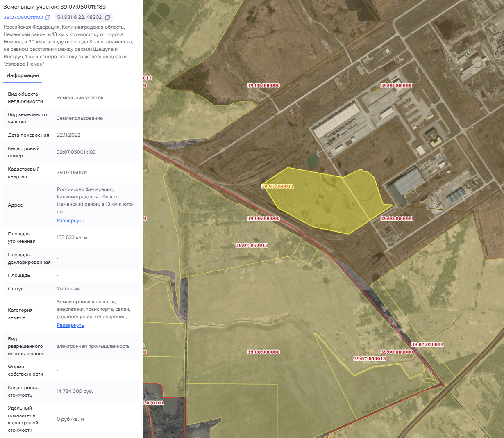Click the 39:07:050011 label on the highlighted parcel

coord(278,186)
